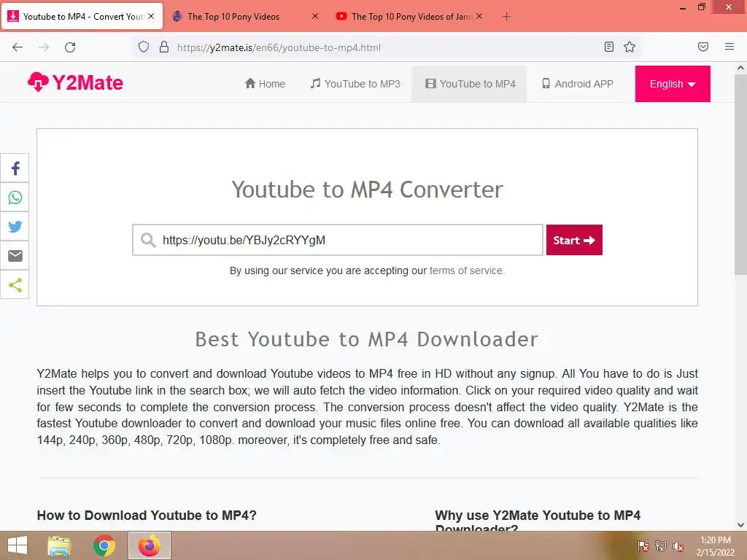747x560 pixels.
Task: Go forward with browser forward arrow
Action: (x=44, y=47)
